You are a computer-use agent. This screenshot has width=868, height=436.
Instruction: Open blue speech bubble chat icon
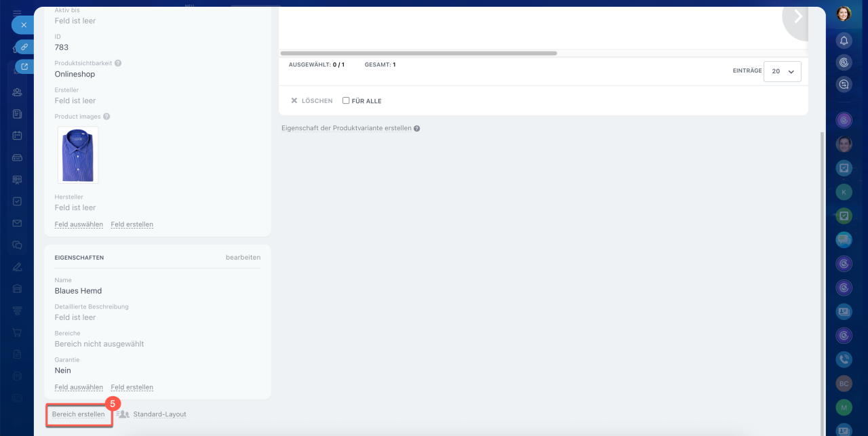tap(844, 239)
